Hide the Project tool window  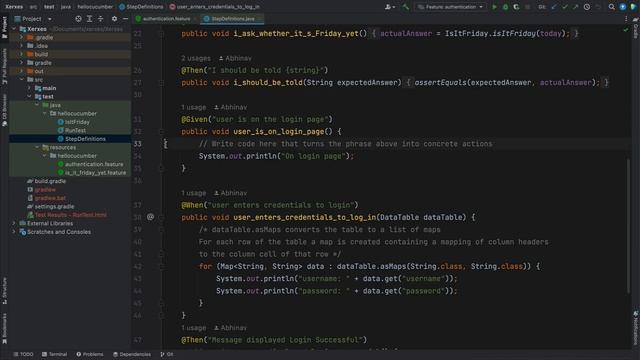coord(125,19)
